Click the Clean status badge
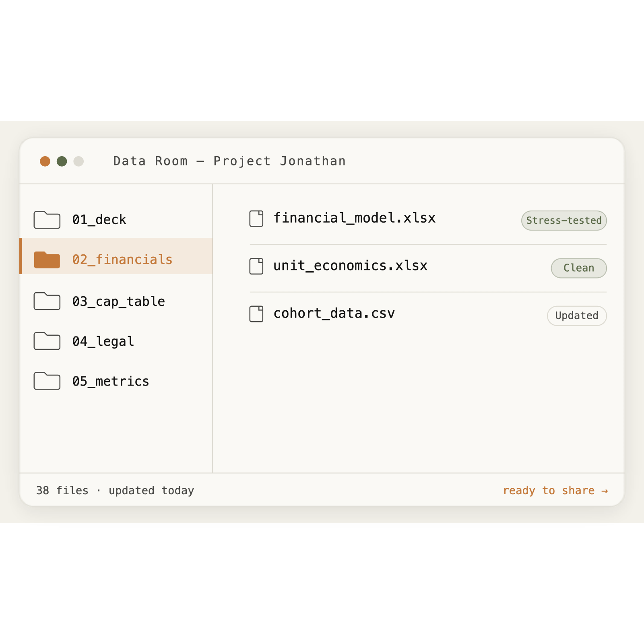644x644 pixels. coord(579,268)
